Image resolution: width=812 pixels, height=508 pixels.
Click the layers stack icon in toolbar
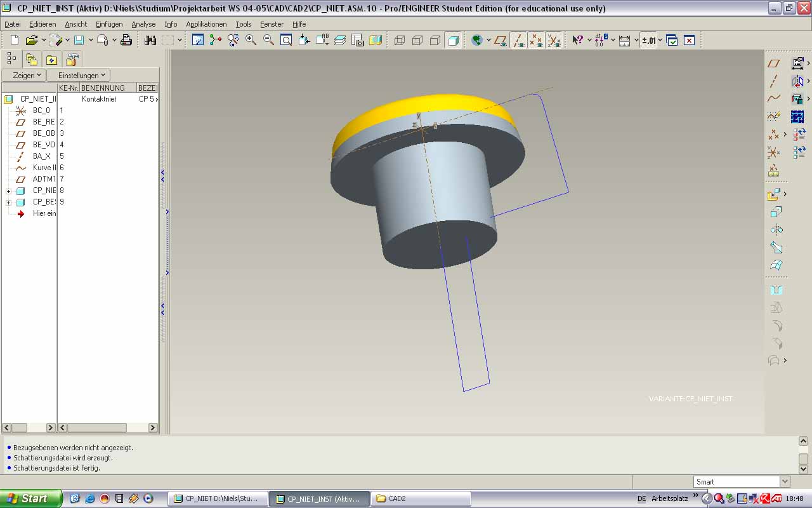[340, 40]
